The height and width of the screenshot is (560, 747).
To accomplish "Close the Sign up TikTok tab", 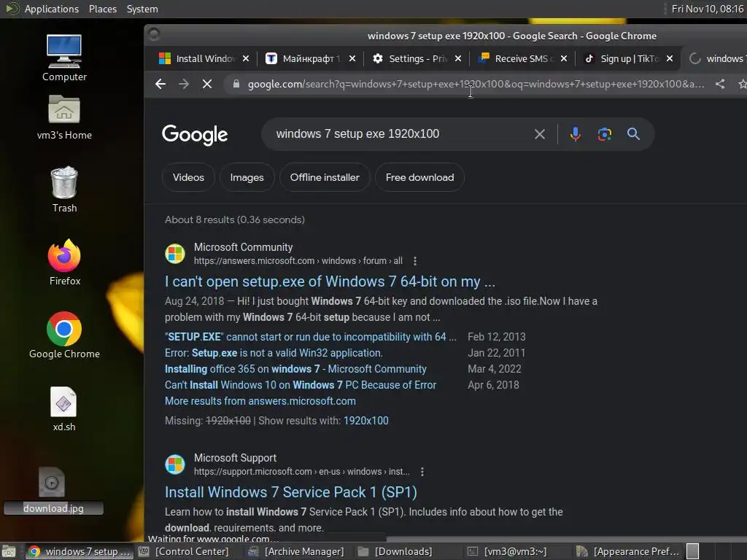I will 670,58.
